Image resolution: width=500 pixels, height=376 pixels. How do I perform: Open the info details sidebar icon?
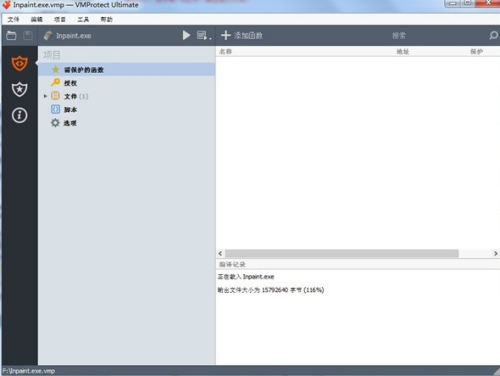tap(19, 115)
